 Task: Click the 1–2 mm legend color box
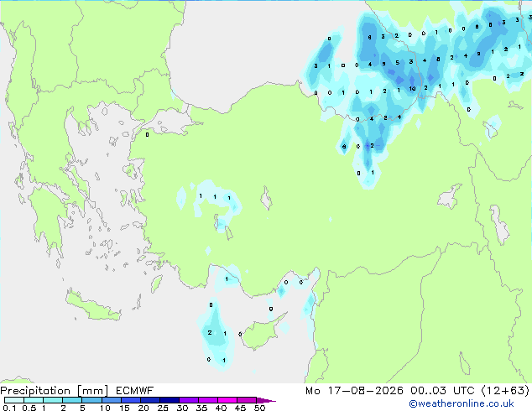(53, 400)
